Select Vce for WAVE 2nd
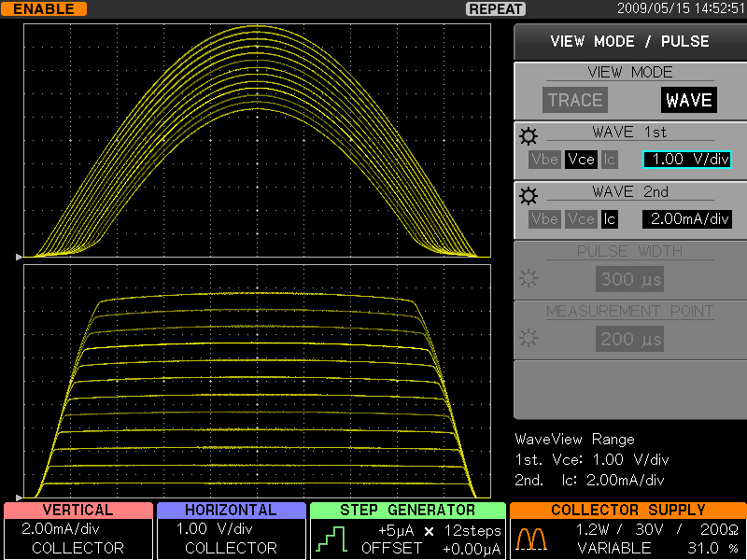This screenshot has width=747, height=560. pos(581,219)
